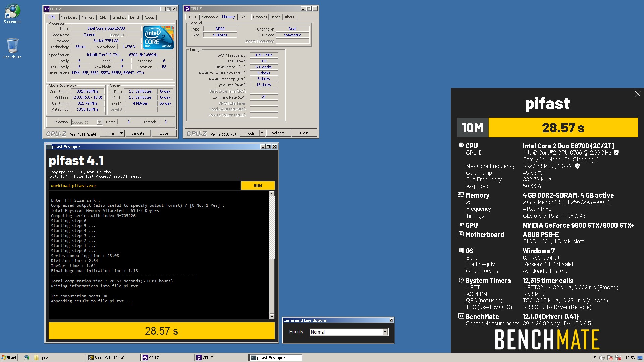Screen dimensions: 644x362
Task: Show hidden tray icons arrow
Action: coord(595,358)
